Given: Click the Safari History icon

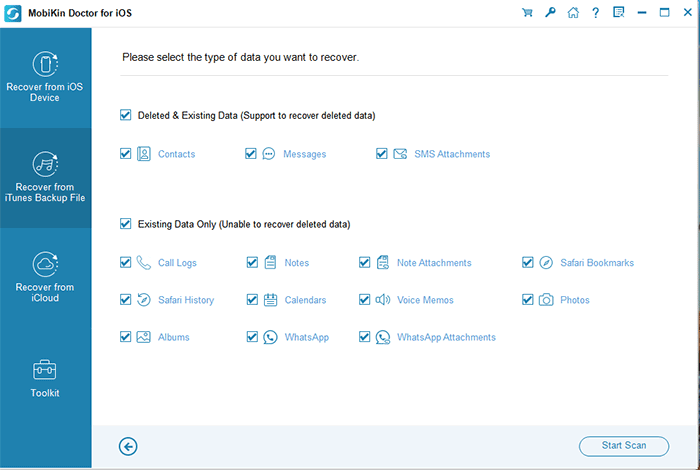Looking at the screenshot, I should pos(144,299).
